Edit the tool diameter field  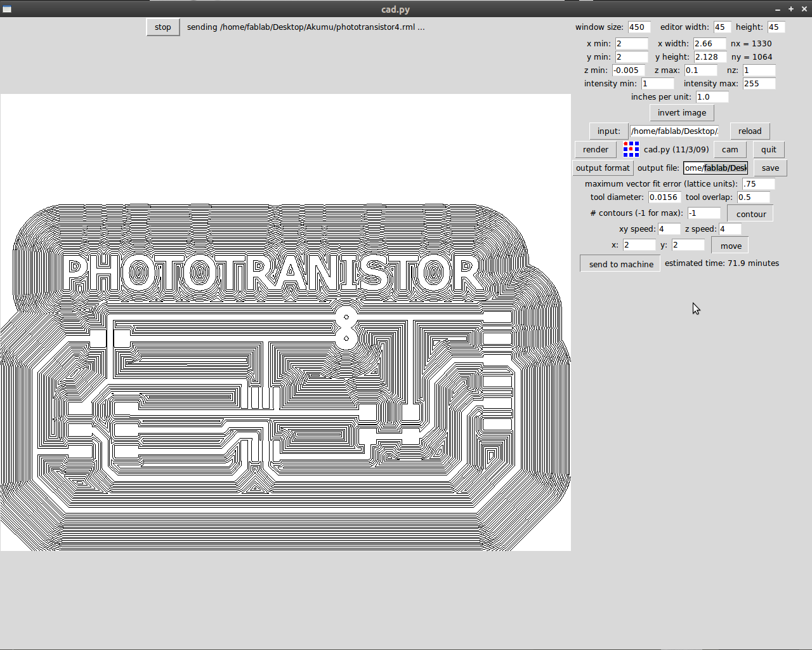click(x=665, y=197)
